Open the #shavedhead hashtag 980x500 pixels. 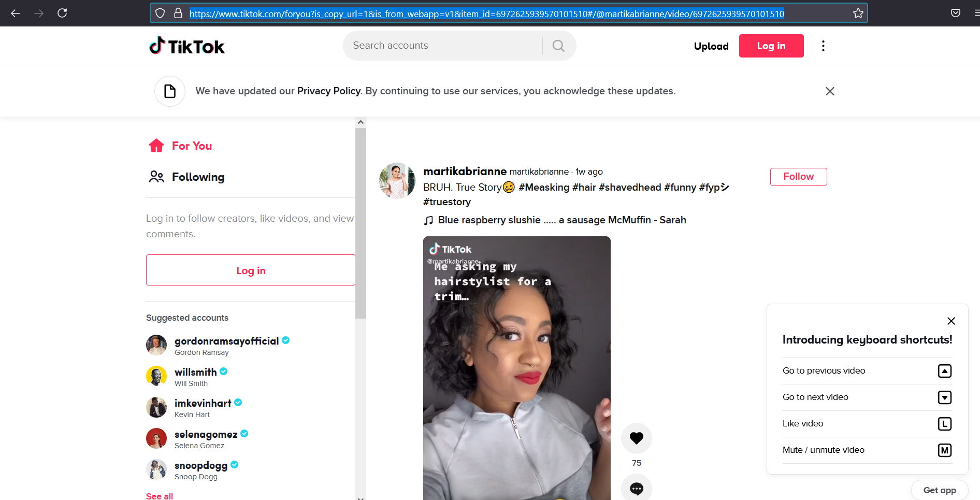point(630,188)
